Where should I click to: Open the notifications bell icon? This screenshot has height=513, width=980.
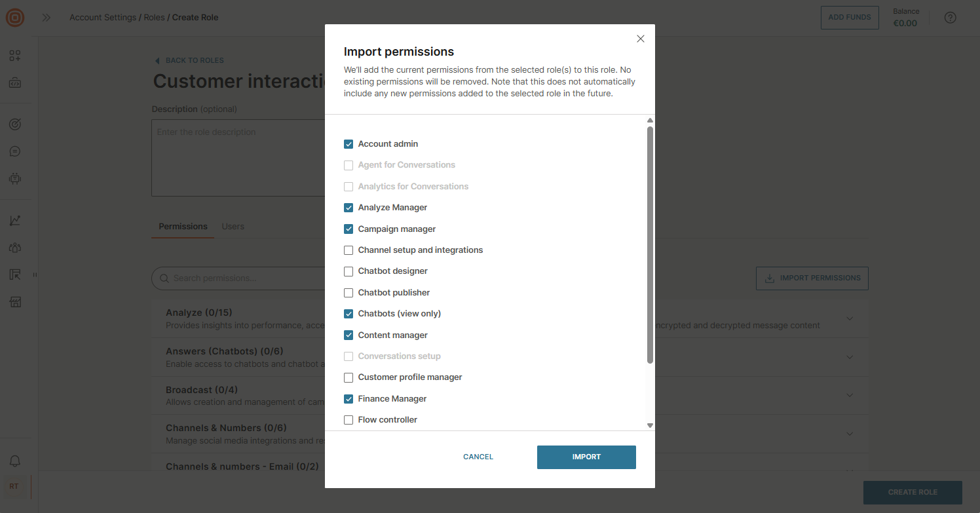pyautogui.click(x=14, y=461)
